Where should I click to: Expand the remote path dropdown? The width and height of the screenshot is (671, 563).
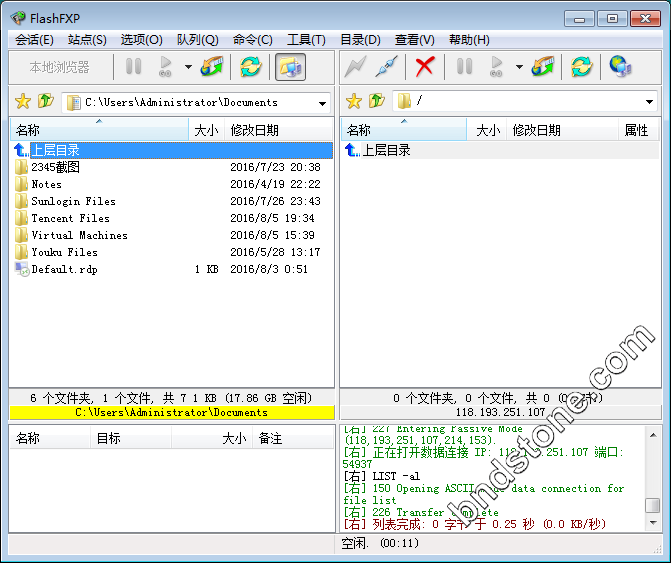649,102
